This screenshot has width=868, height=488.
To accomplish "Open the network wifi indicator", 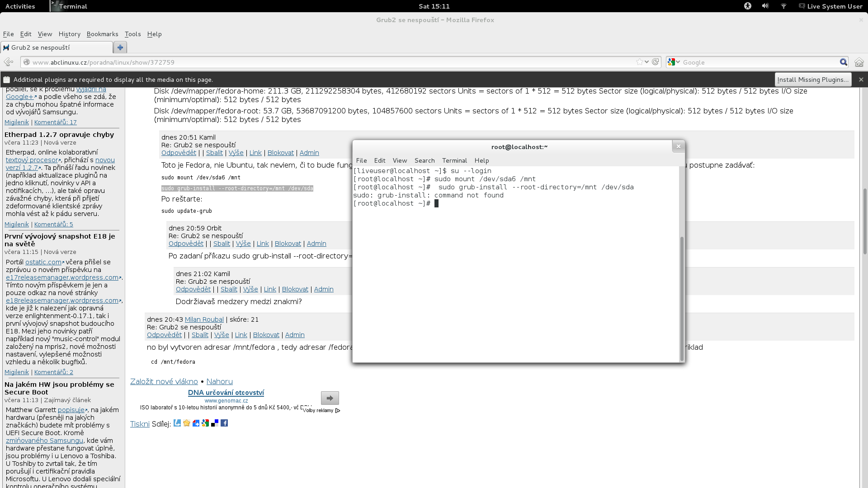I will click(x=783, y=6).
